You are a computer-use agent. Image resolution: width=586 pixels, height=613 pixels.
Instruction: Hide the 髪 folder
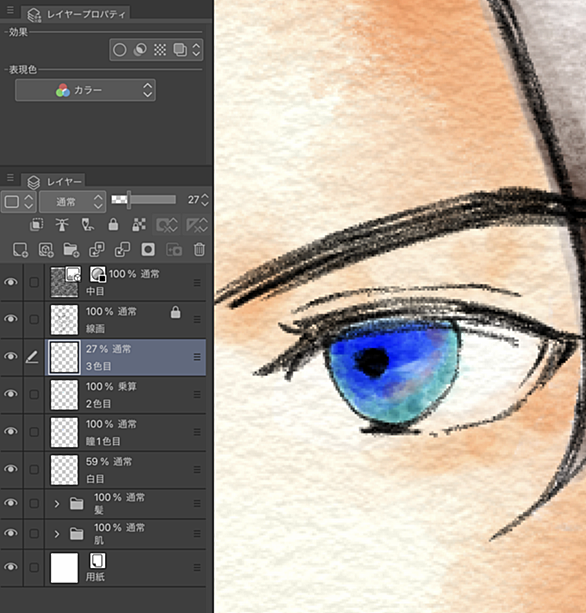[11, 503]
